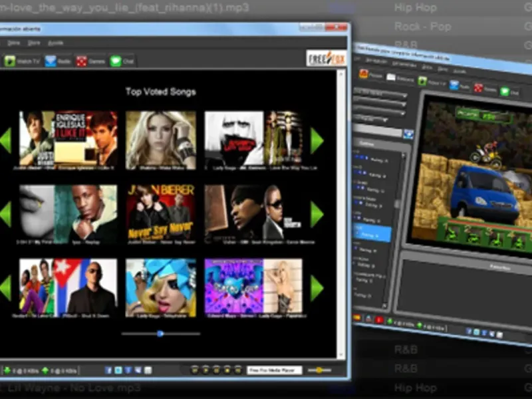Image resolution: width=532 pixels, height=399 pixels.
Task: Click the volume slider in front window status bar
Action: pos(319,370)
